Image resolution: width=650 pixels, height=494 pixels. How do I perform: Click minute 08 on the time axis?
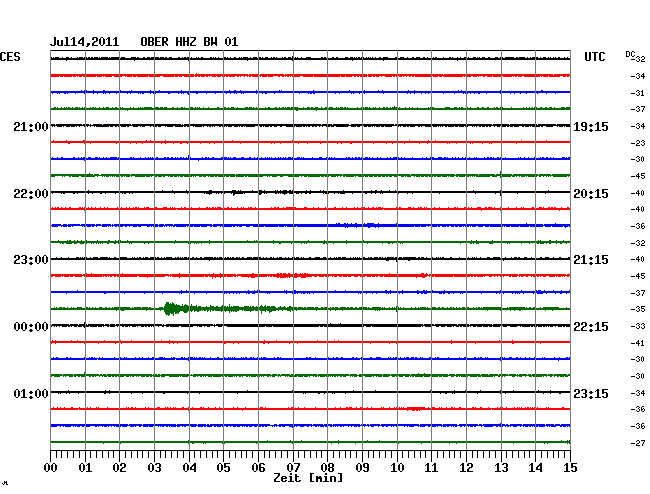327,468
